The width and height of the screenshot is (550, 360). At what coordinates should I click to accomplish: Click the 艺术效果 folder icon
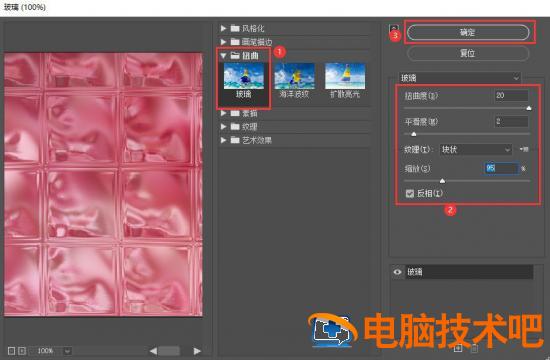(x=235, y=140)
